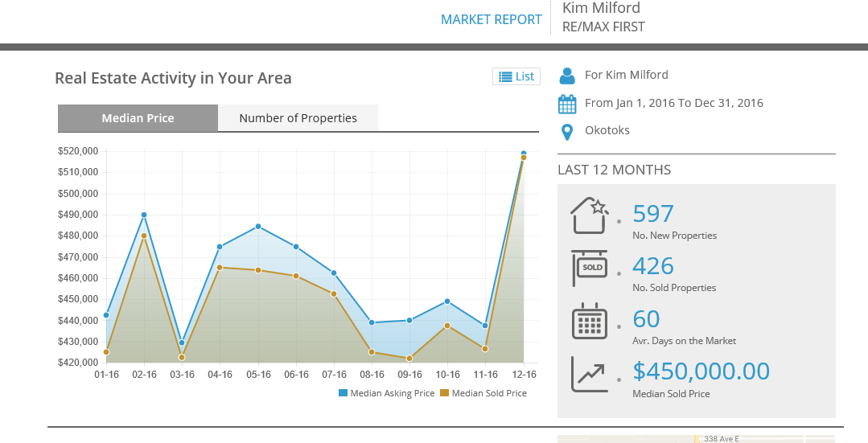This screenshot has width=868, height=443.
Task: Toggle Median Asking Price series in legend
Action: pyautogui.click(x=386, y=393)
